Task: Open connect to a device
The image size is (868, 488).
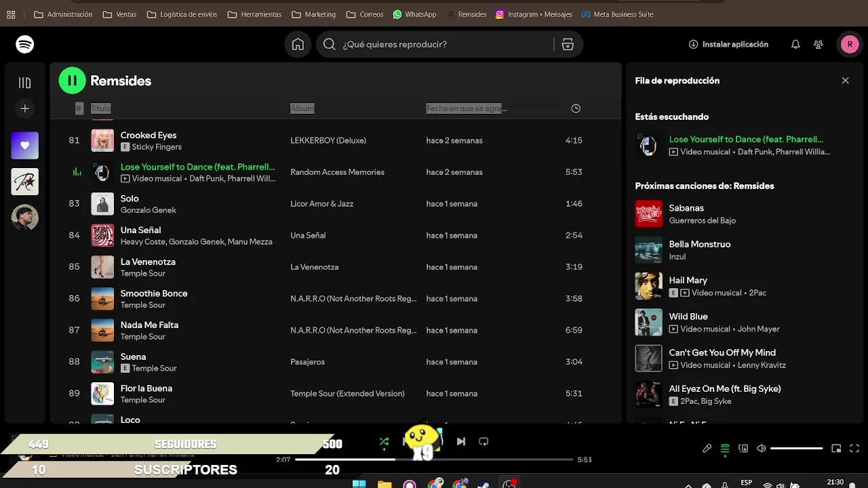Action: click(743, 449)
